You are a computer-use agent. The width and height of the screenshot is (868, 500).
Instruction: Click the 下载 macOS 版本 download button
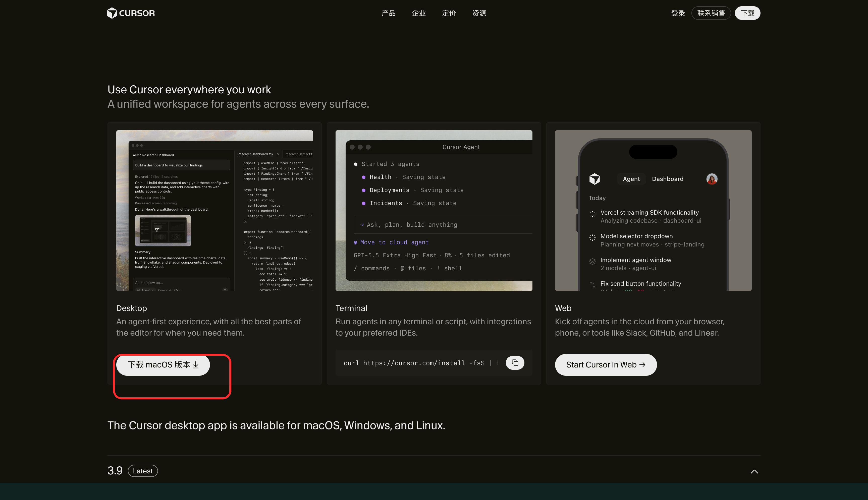pos(163,365)
